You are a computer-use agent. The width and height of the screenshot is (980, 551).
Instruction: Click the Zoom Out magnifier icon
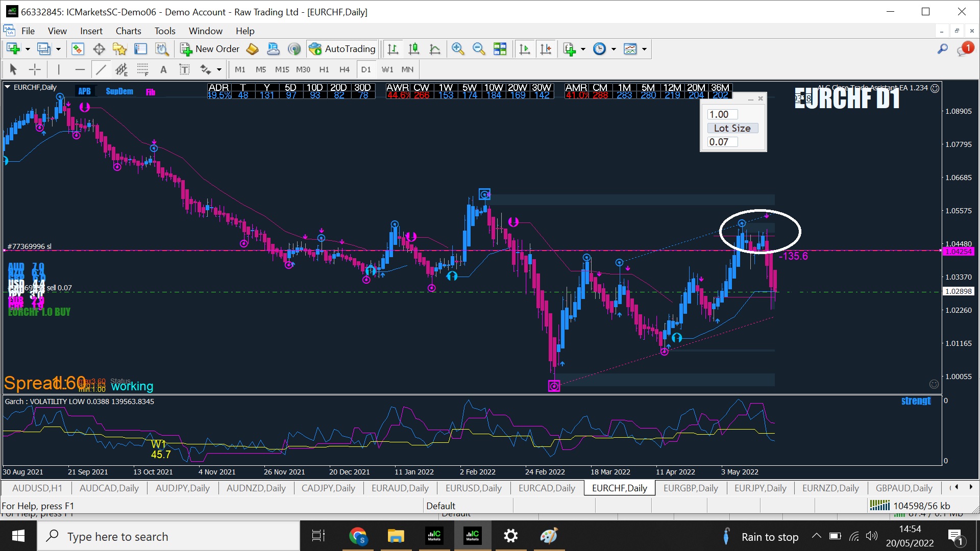click(x=479, y=49)
